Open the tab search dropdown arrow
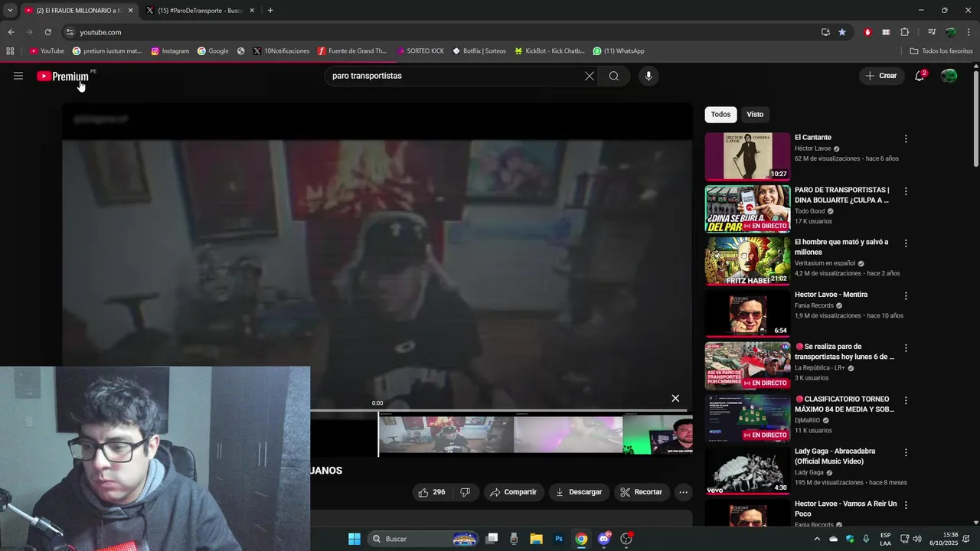Screen dimensions: 980x551 (x=9, y=11)
